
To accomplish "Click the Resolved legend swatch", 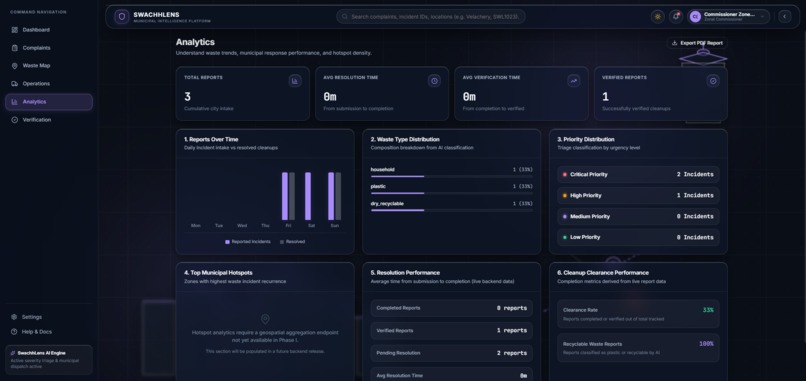I will pyautogui.click(x=282, y=242).
